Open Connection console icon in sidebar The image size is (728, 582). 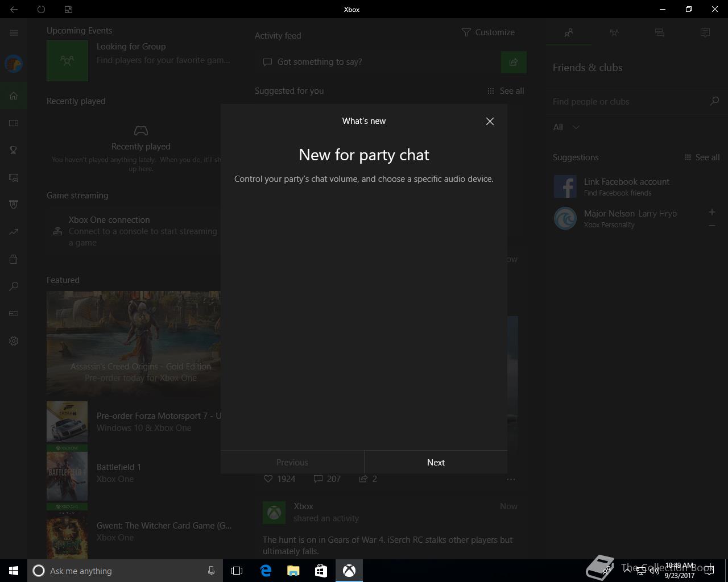click(14, 314)
